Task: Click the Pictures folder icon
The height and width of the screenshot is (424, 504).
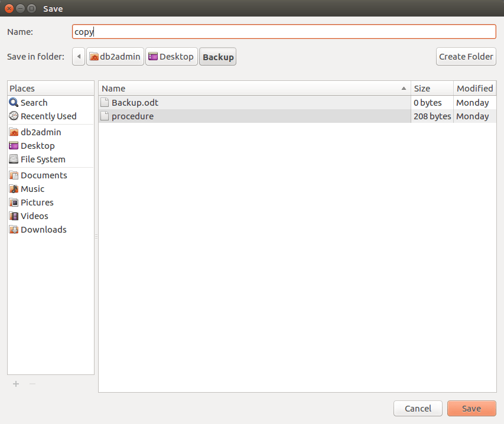Action: (x=14, y=203)
